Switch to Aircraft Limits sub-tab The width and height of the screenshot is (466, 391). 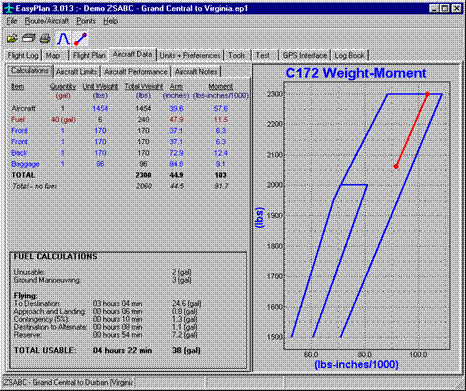(x=77, y=72)
